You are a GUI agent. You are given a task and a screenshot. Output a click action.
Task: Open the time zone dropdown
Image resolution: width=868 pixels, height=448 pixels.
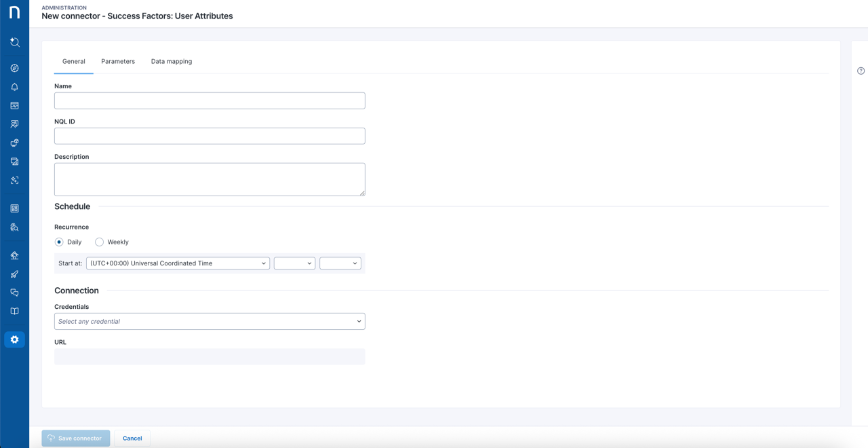[x=178, y=263]
